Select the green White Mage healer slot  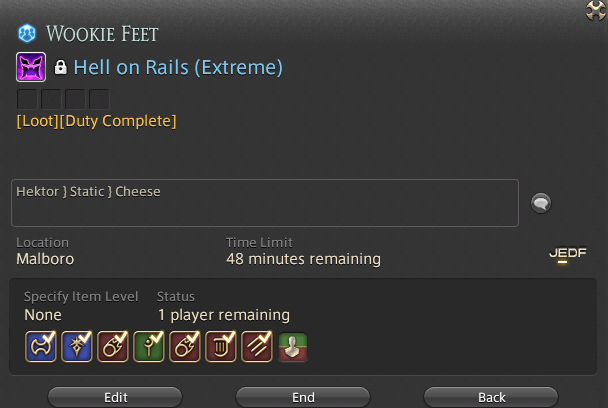149,346
